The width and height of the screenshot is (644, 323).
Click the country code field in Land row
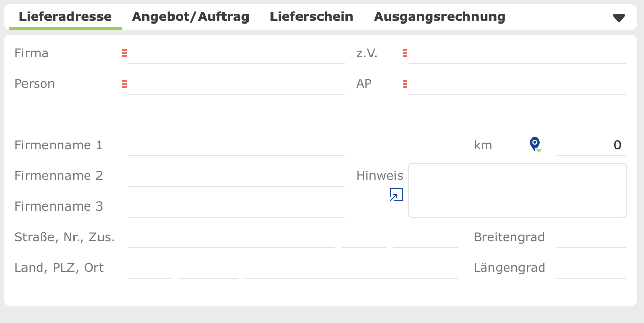[150, 268]
